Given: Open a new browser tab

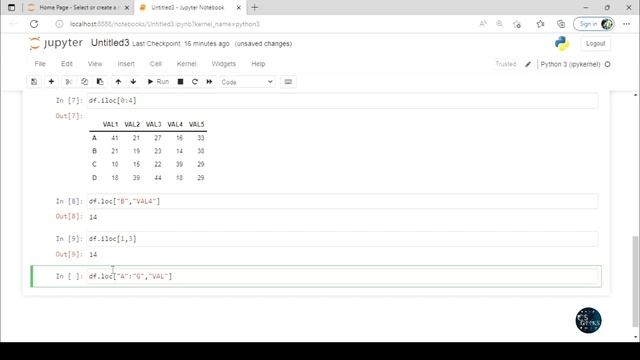Looking at the screenshot, I should [x=255, y=7].
